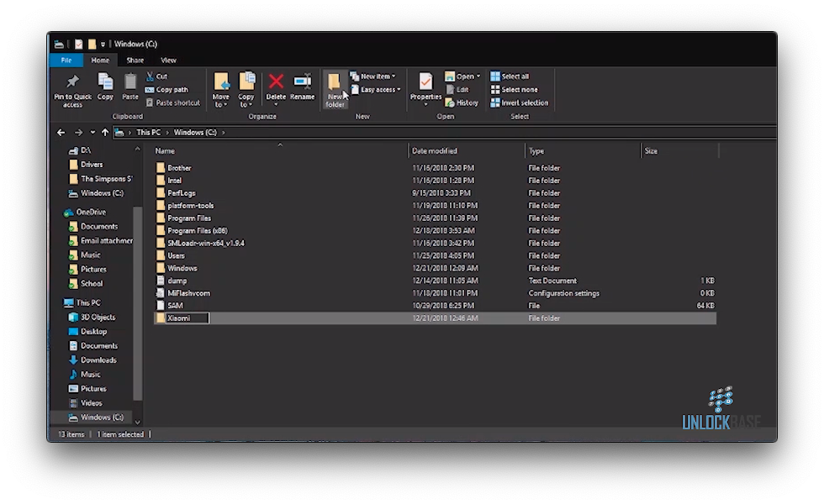
Task: Open the Properties button
Action: (x=425, y=88)
